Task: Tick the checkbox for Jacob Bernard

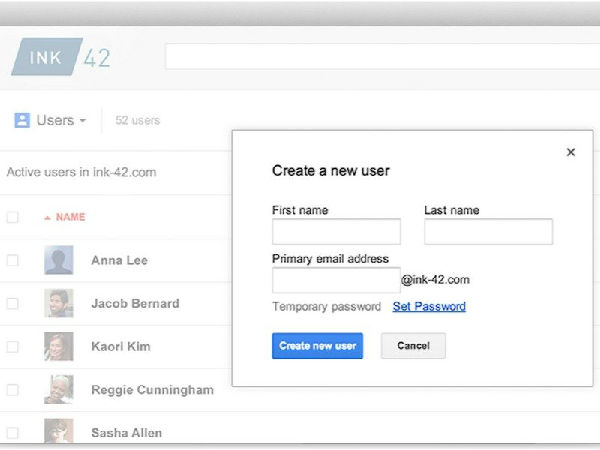Action: tap(13, 303)
